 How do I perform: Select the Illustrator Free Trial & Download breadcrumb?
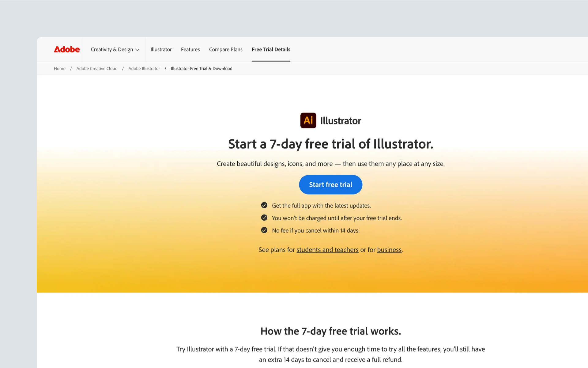202,68
